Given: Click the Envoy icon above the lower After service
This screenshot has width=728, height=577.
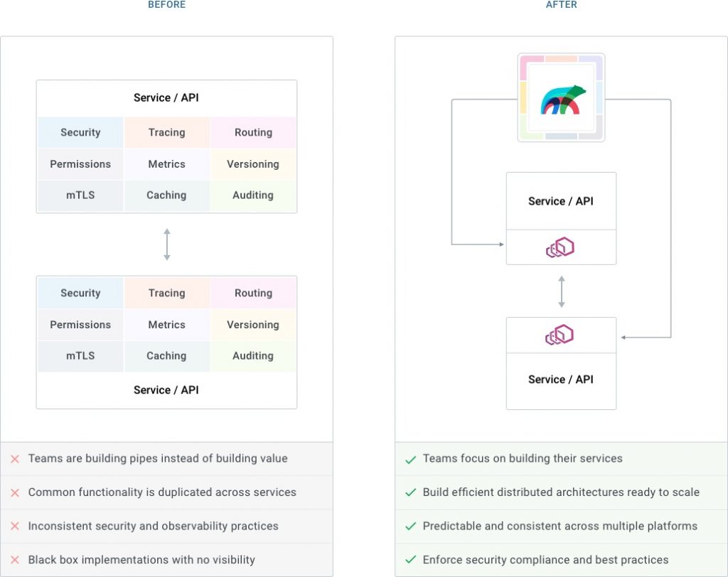Looking at the screenshot, I should (560, 335).
